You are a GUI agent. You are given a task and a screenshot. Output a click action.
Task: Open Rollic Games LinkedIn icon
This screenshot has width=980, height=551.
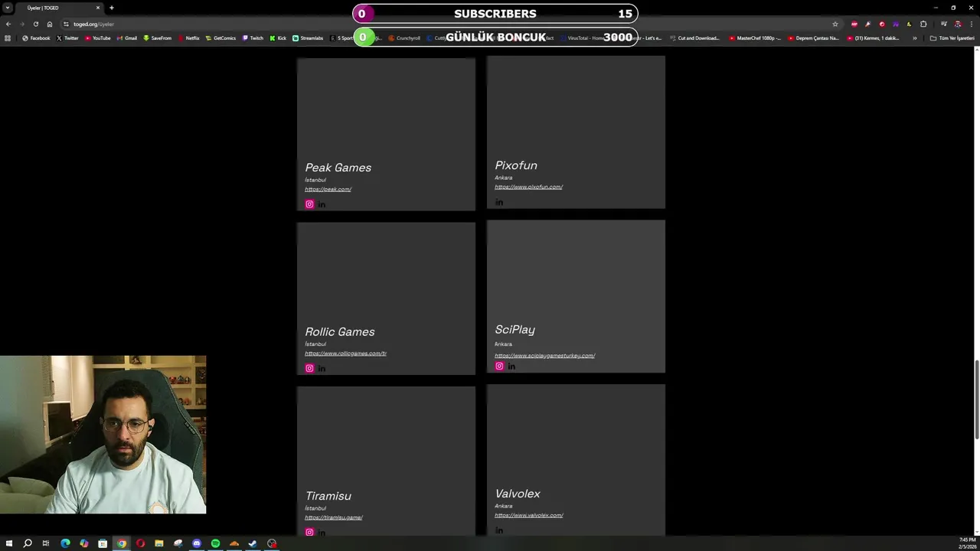(x=322, y=368)
